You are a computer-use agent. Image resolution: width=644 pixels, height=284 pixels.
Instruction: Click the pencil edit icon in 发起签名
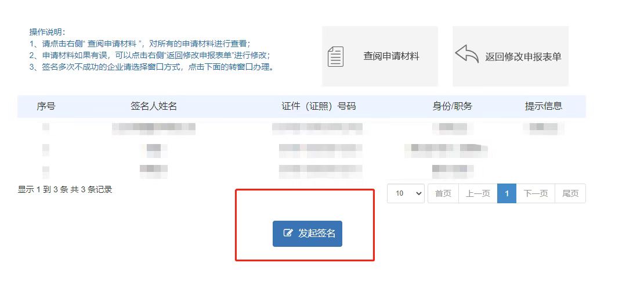point(288,233)
